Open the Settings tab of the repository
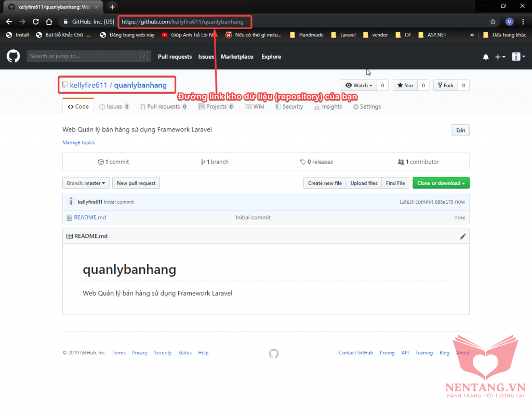 tap(366, 106)
